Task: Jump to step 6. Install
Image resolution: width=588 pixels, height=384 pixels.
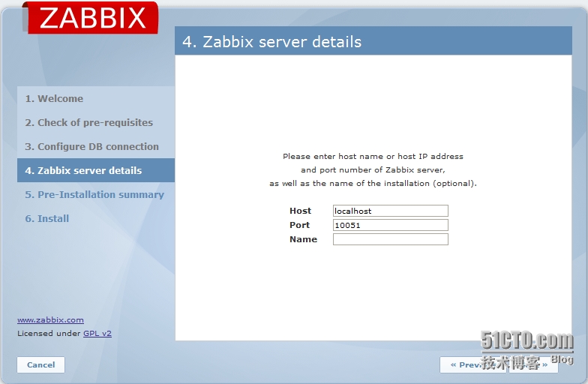Action: tap(46, 219)
